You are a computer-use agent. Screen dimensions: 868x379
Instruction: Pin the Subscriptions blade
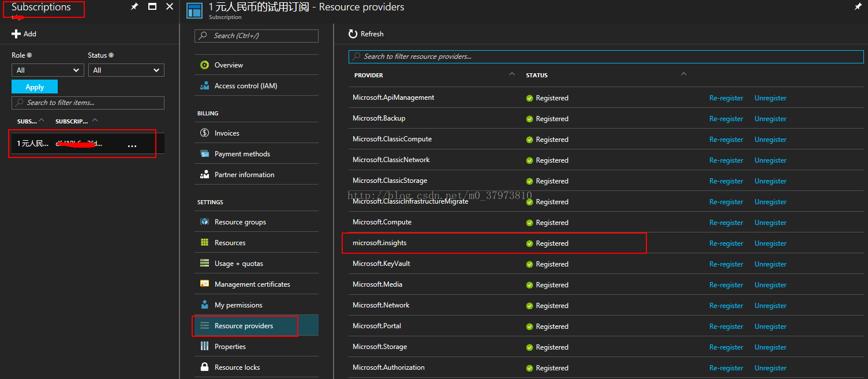(134, 6)
